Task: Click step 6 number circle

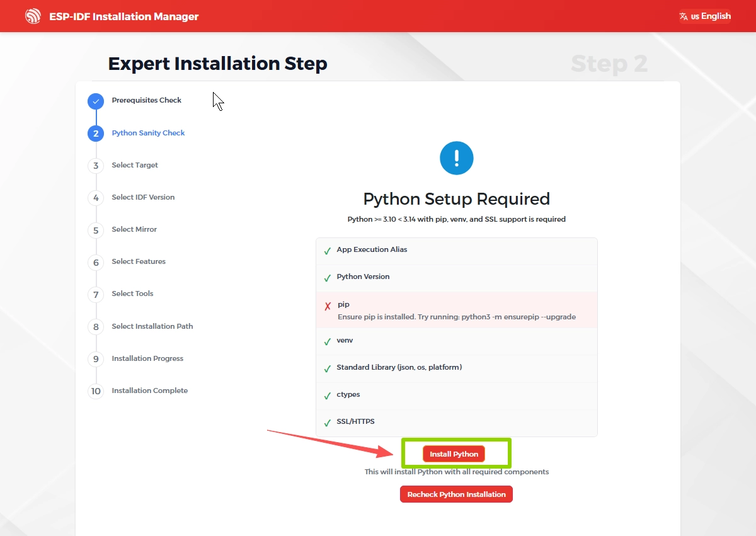Action: 96,263
